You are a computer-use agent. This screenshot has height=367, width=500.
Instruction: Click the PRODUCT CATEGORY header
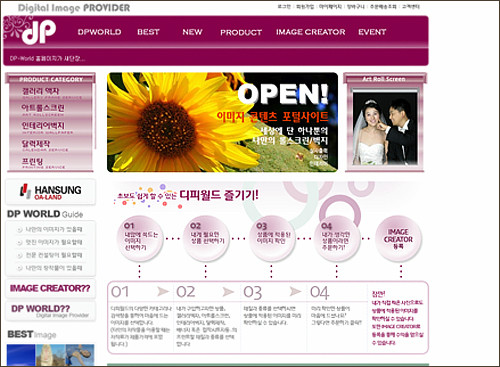51,79
